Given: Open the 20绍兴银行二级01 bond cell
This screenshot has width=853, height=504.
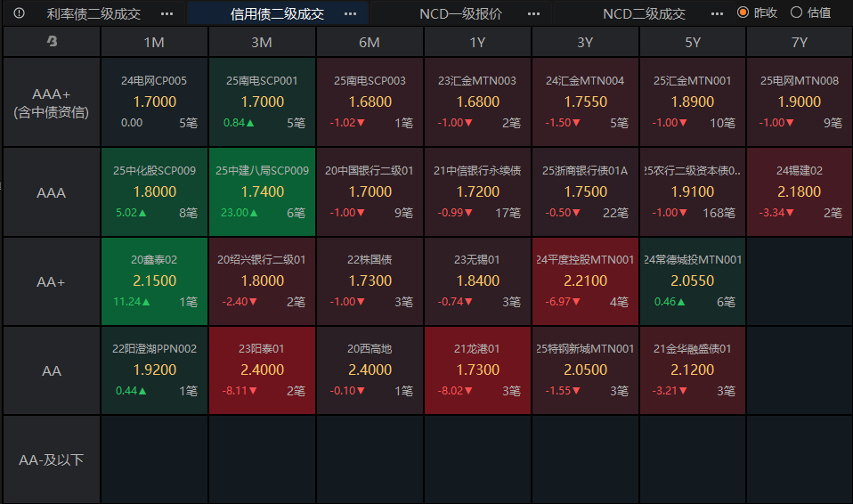Looking at the screenshot, I should point(262,281).
